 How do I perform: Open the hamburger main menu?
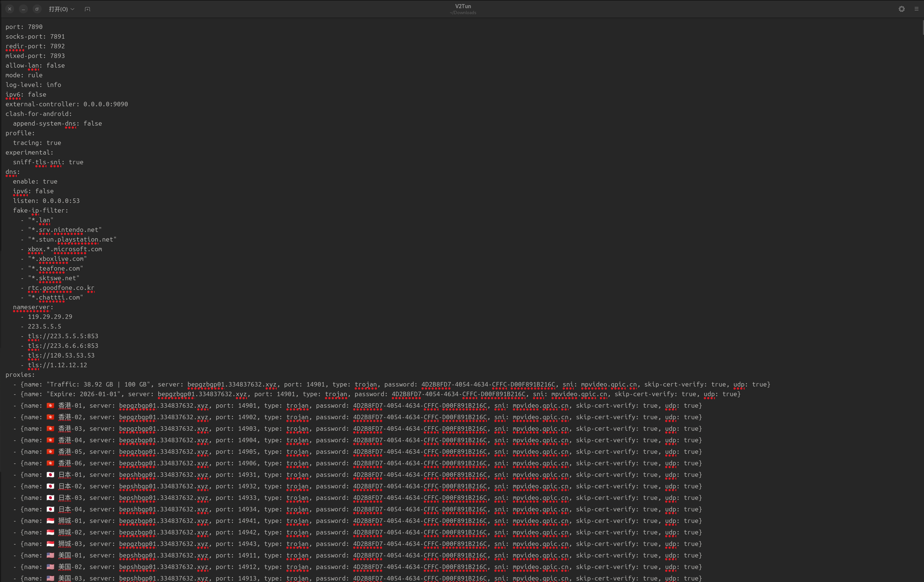[x=916, y=9]
